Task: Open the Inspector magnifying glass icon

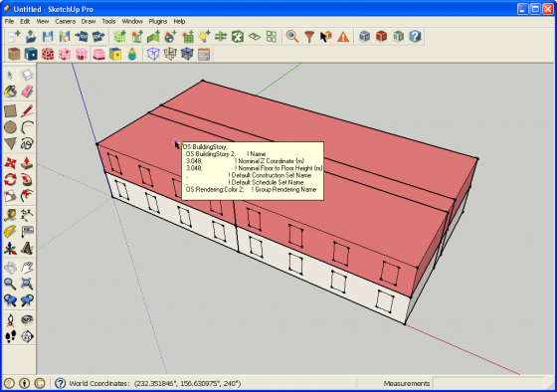Action: pyautogui.click(x=292, y=37)
